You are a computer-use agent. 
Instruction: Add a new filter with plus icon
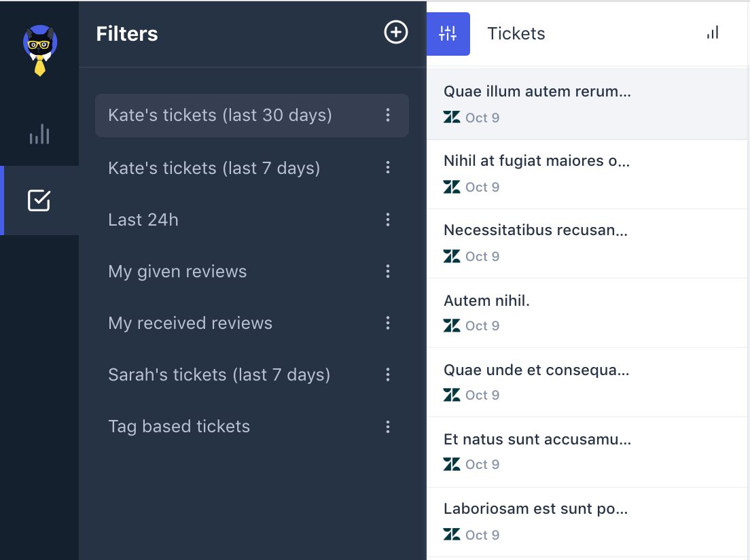[396, 32]
